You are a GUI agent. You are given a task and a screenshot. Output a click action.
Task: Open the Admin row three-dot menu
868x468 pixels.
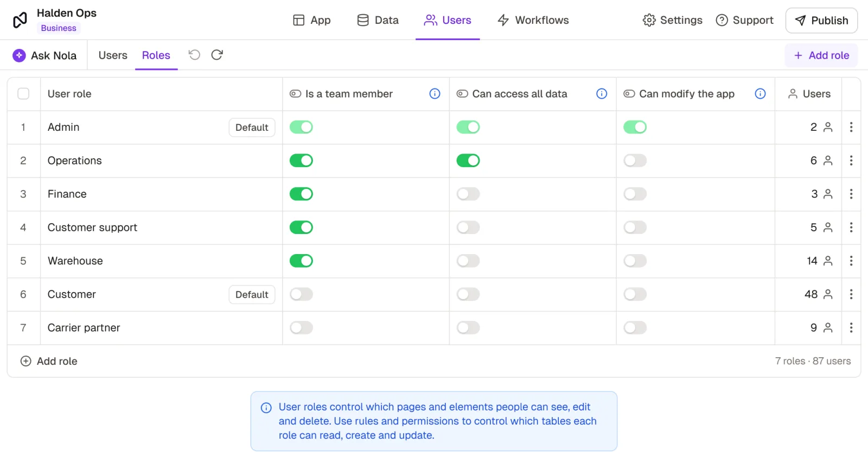(851, 127)
